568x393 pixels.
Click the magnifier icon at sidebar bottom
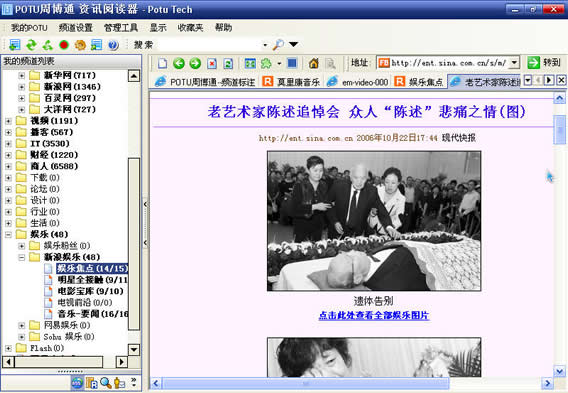[106, 383]
